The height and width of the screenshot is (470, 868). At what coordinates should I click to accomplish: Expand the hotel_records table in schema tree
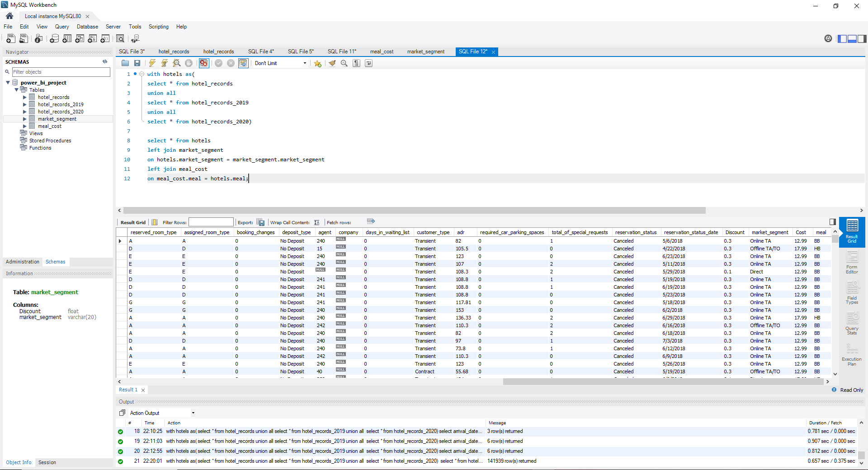(x=25, y=97)
